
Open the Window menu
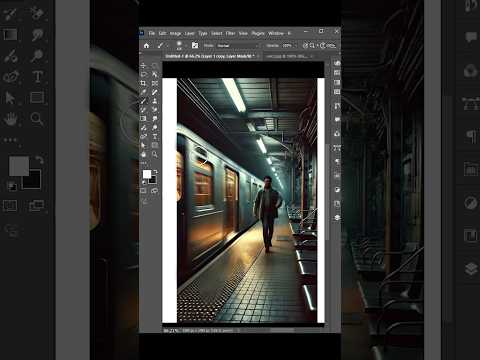click(x=276, y=33)
